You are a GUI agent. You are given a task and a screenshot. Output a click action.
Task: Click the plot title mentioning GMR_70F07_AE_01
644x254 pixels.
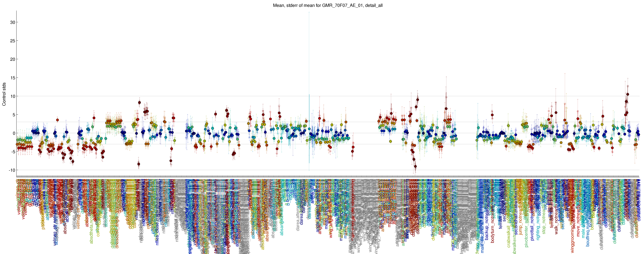pyautogui.click(x=327, y=5)
